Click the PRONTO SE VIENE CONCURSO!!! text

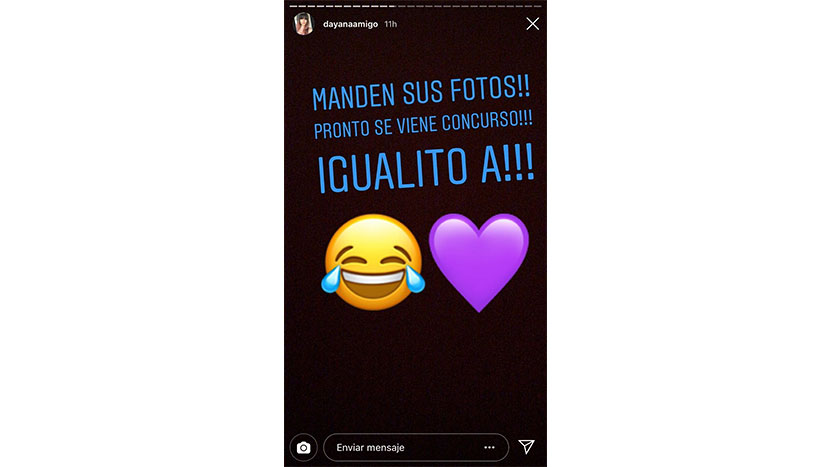pos(423,125)
